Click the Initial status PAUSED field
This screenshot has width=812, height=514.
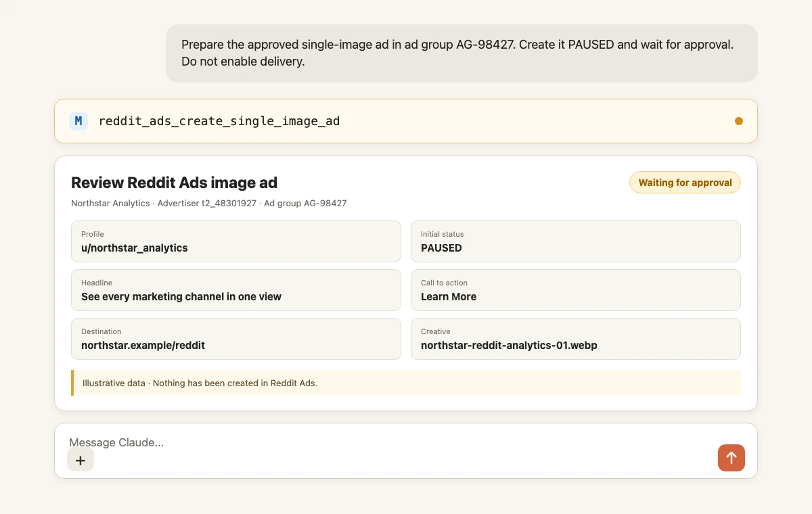[576, 241]
